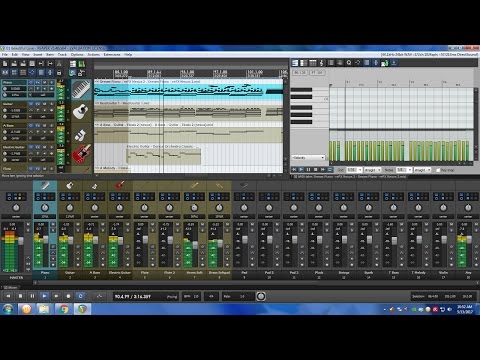This screenshot has width=480, height=360.
Task: Click Play in the MIDI editor transport
Action: [x=301, y=170]
